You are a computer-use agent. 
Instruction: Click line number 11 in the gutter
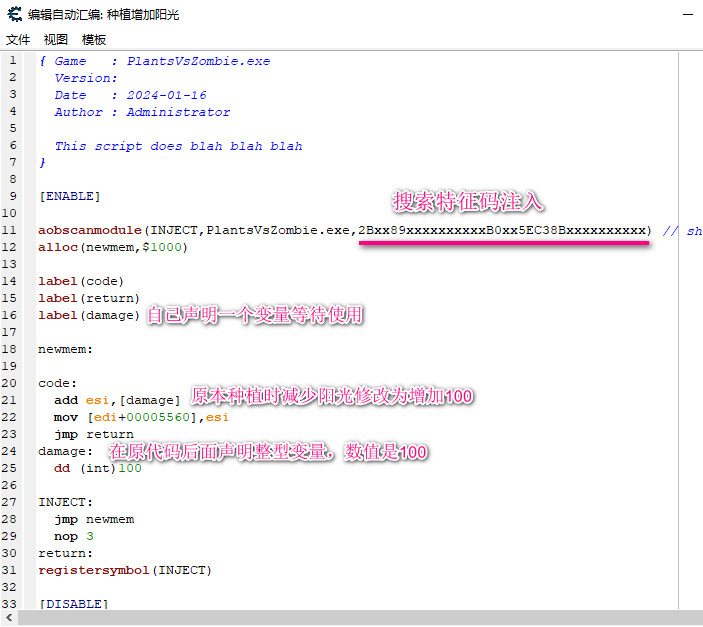pyautogui.click(x=9, y=231)
